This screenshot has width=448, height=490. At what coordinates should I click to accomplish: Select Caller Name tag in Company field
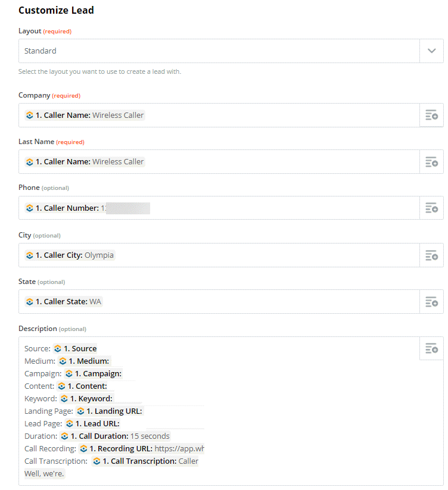point(85,116)
